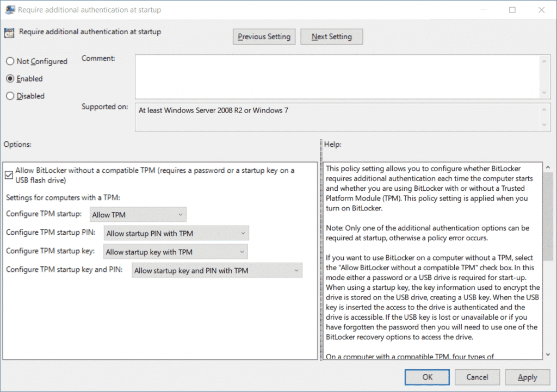Open the Configure TPM startup PIN dropdown

coord(176,233)
